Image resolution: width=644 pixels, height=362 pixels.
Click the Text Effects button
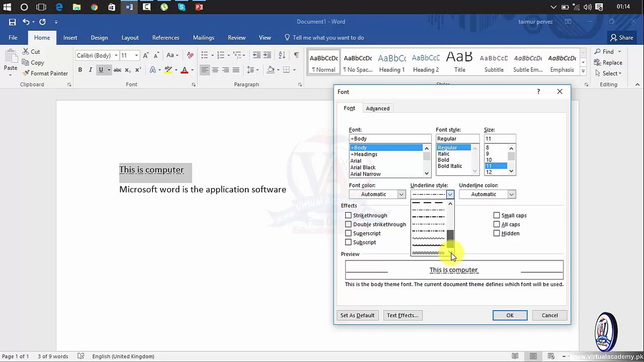point(403,315)
